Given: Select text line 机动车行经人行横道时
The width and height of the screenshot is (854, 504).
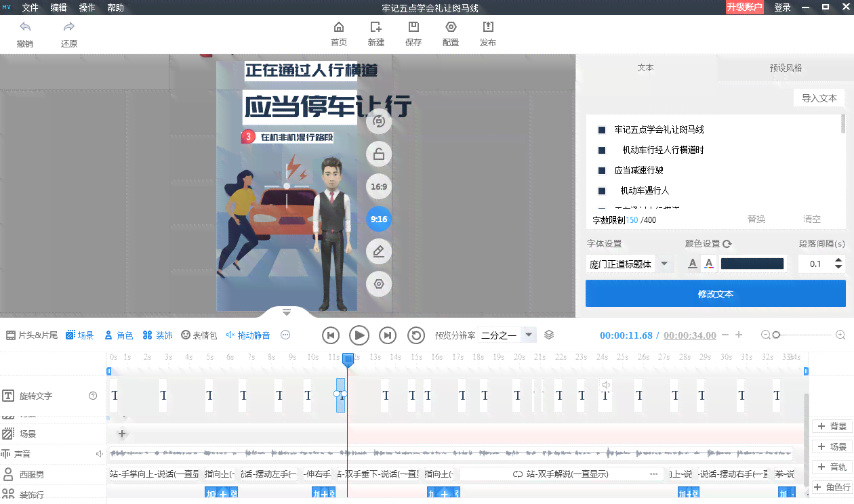Looking at the screenshot, I should click(x=663, y=150).
